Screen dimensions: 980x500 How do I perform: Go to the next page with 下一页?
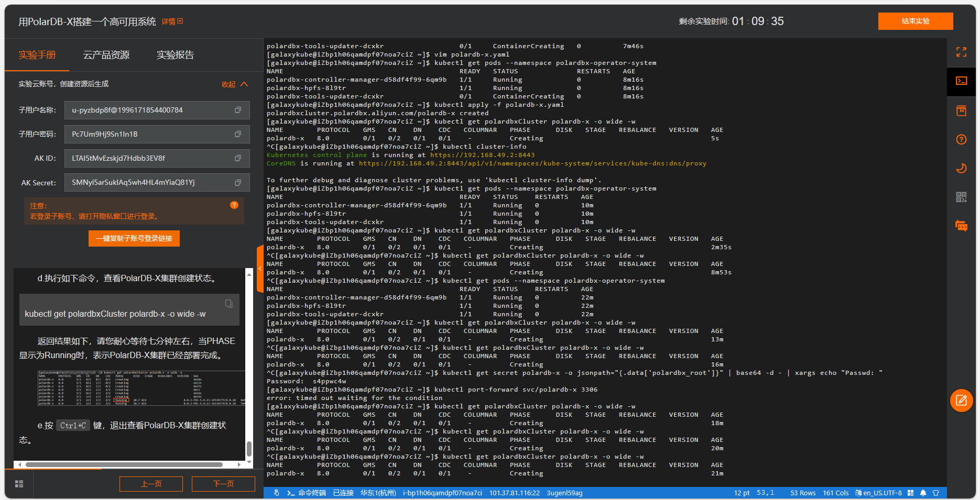tap(223, 484)
